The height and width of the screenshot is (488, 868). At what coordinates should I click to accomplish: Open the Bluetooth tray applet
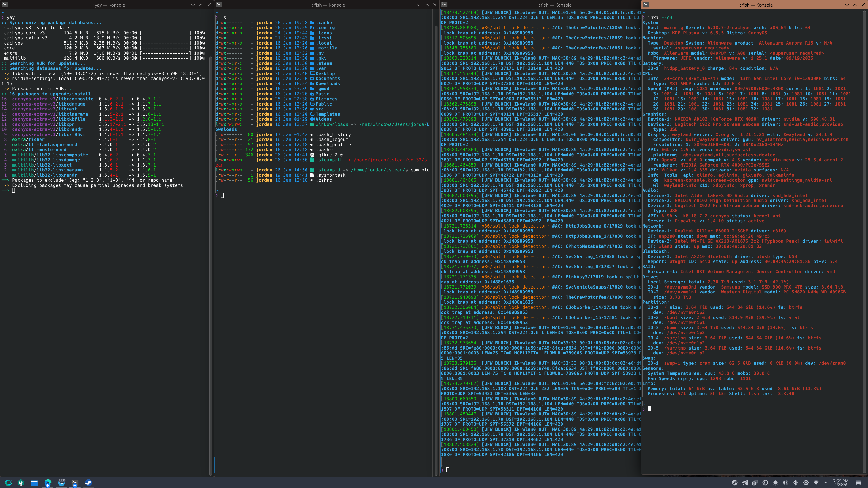[x=796, y=483]
